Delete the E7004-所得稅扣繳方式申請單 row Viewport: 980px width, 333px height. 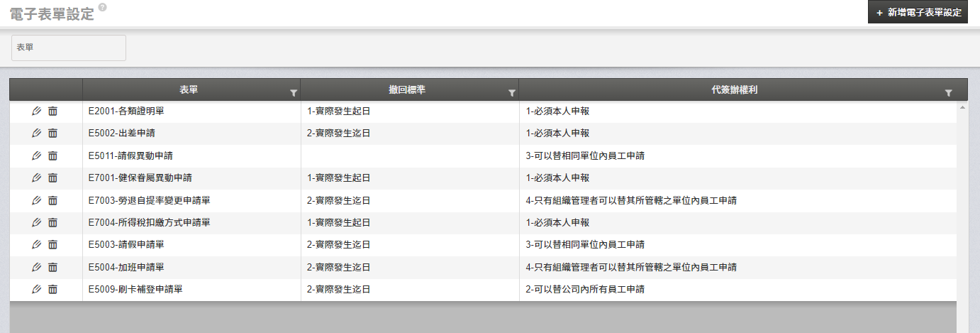(x=52, y=222)
